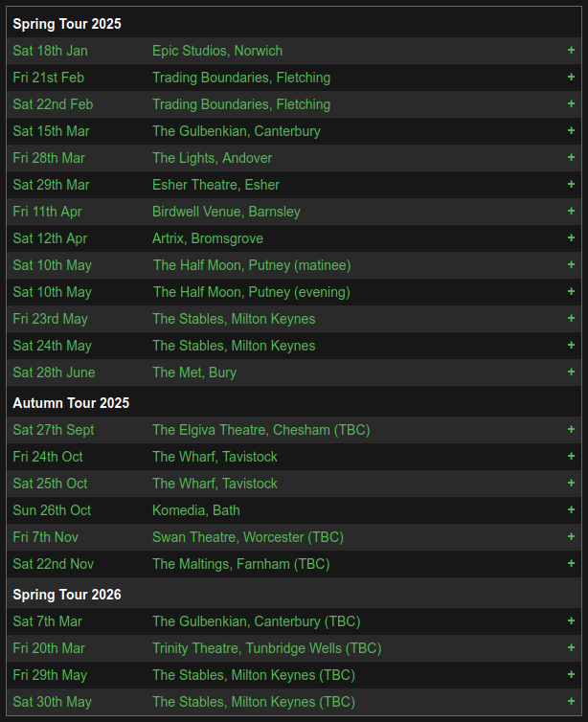Expand the Sat 29th Mar Esher Theatre plus icon
This screenshot has width=588, height=722.
(x=571, y=184)
